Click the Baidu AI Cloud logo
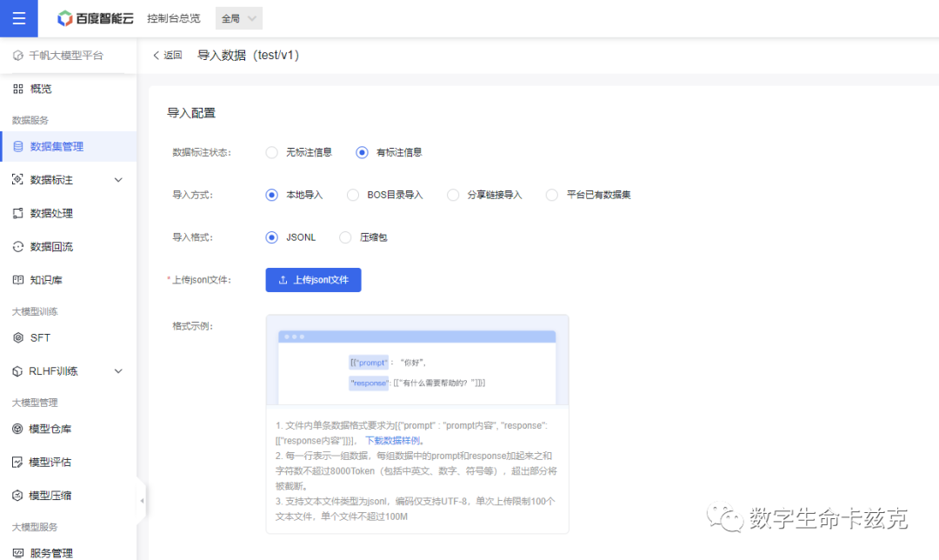The height and width of the screenshot is (560, 939). tap(96, 18)
